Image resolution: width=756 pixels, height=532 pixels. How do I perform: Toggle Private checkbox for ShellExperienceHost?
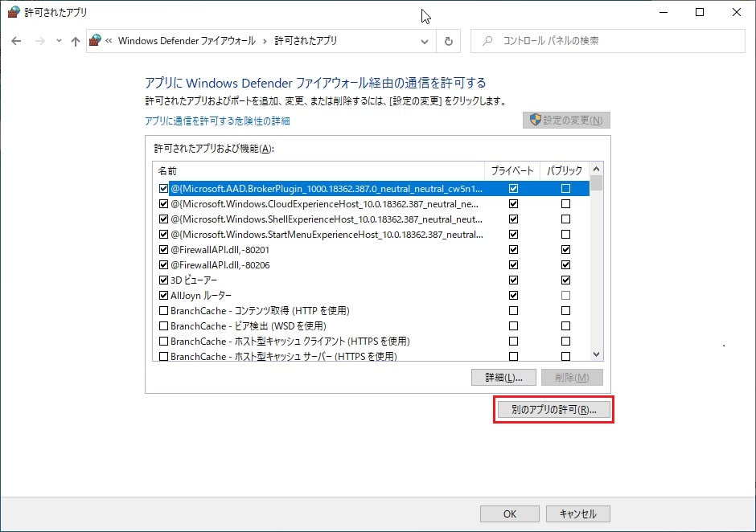point(513,219)
